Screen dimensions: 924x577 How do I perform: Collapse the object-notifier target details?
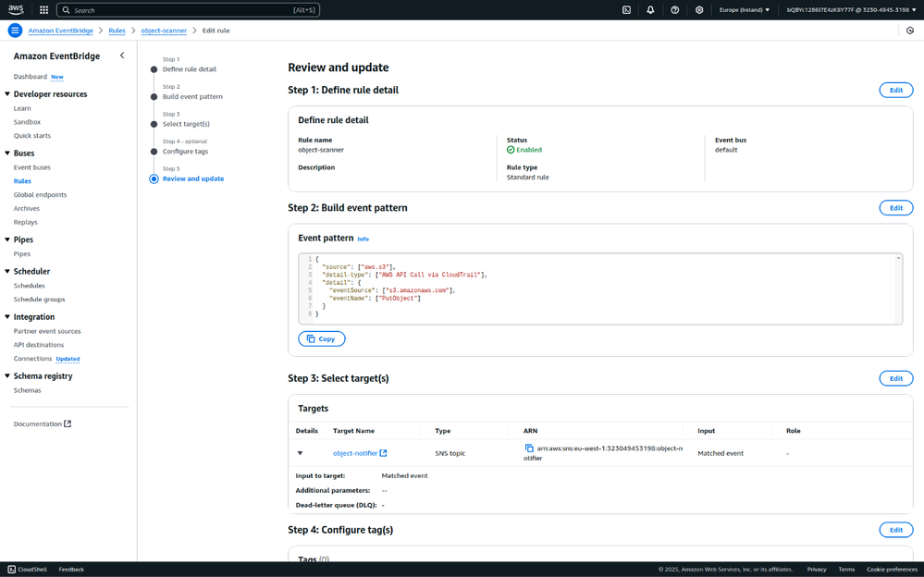click(x=300, y=453)
